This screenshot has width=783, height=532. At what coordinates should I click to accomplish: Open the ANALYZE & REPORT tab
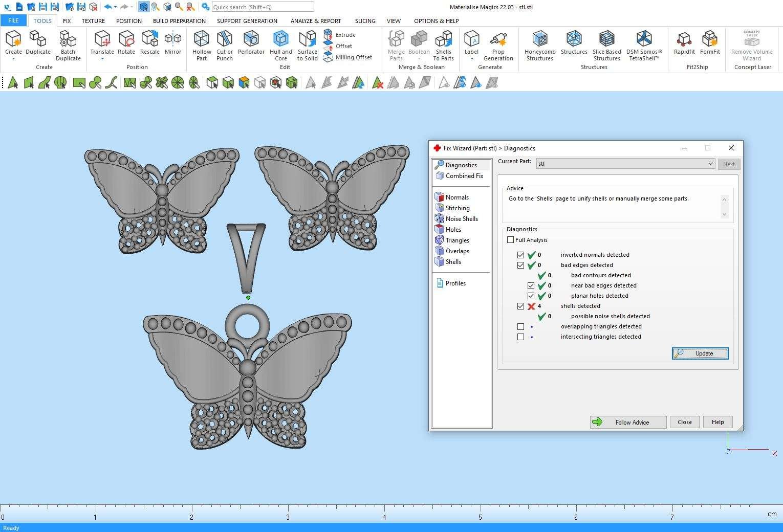point(315,21)
